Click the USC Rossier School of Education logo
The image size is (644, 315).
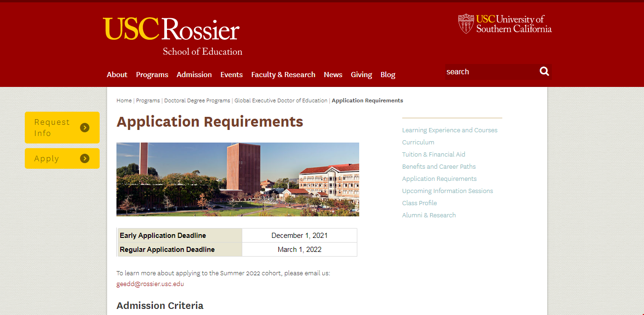coord(172,36)
